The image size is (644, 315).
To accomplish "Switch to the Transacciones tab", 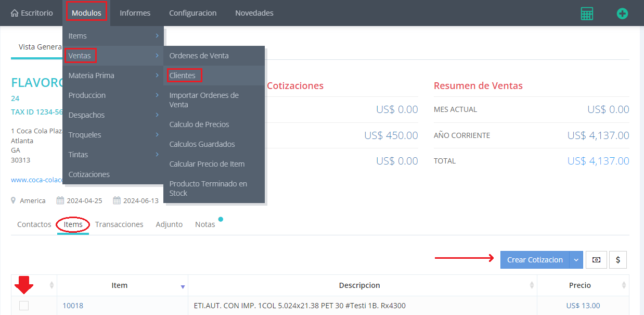I will pos(119,224).
